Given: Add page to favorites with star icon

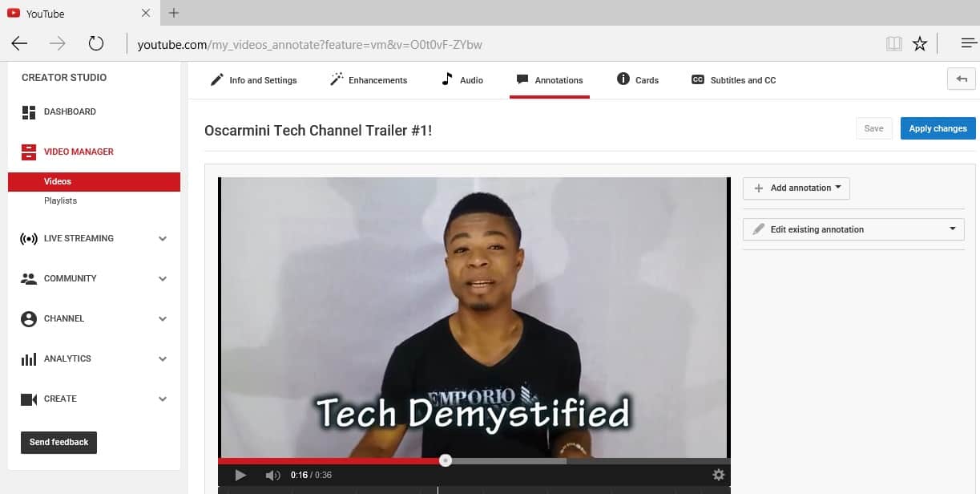Looking at the screenshot, I should (x=920, y=43).
